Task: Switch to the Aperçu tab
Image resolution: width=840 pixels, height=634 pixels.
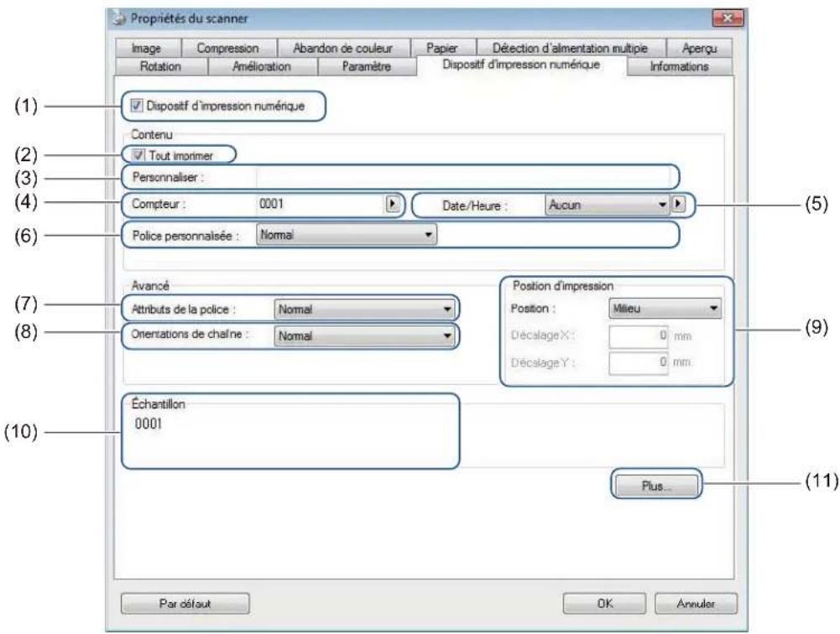Action: point(699,48)
